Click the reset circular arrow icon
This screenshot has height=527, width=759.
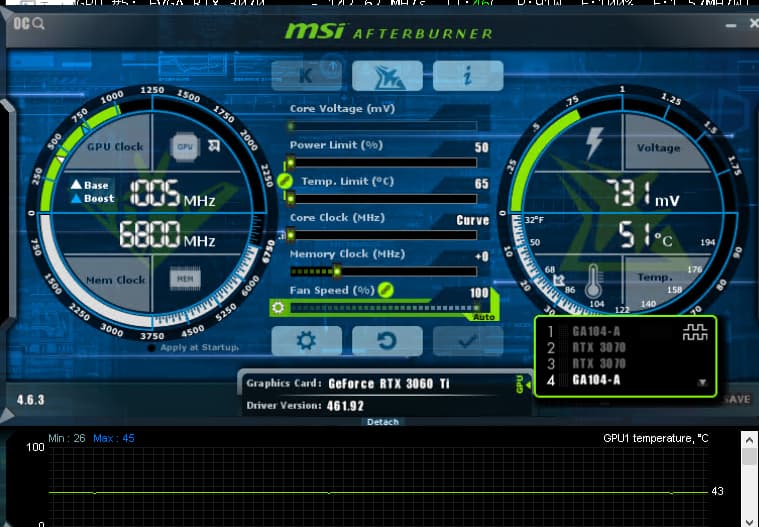[x=386, y=341]
